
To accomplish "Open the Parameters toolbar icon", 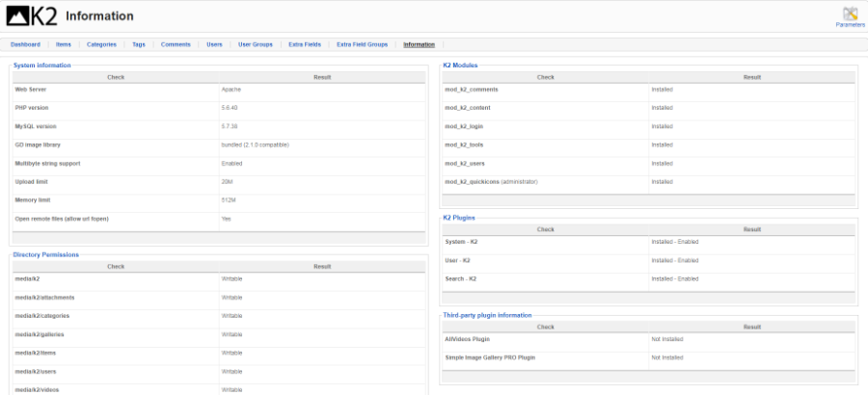I will point(850,13).
